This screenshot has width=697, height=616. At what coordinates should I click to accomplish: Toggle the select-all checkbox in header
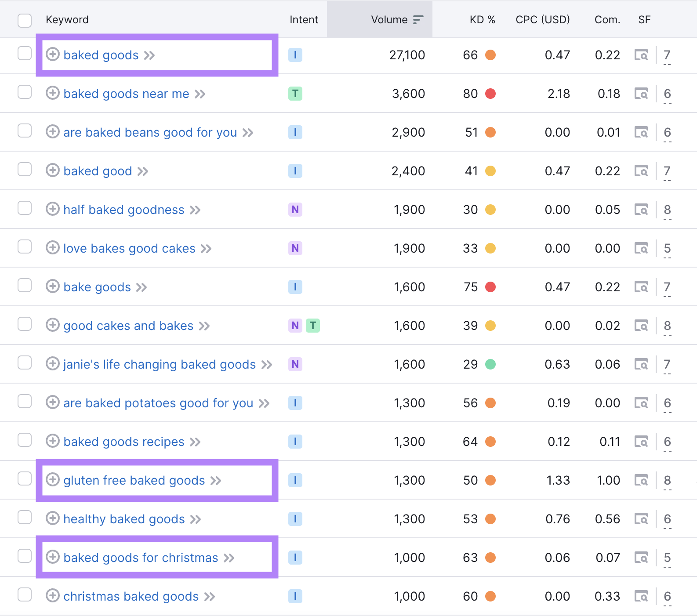pyautogui.click(x=25, y=20)
